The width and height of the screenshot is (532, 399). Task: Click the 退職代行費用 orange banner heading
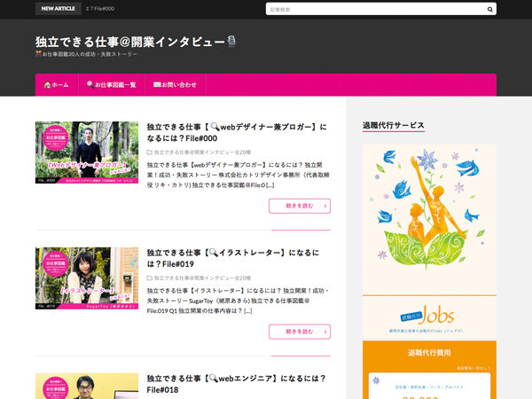tap(429, 353)
